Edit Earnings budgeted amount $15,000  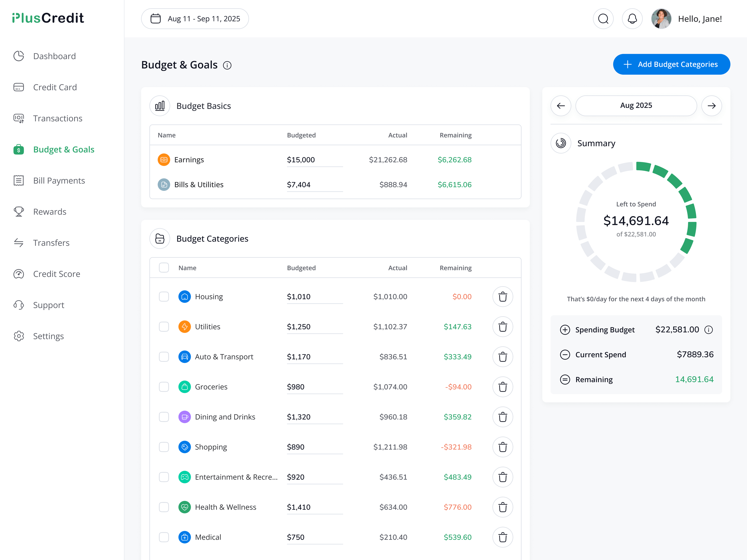pyautogui.click(x=315, y=160)
